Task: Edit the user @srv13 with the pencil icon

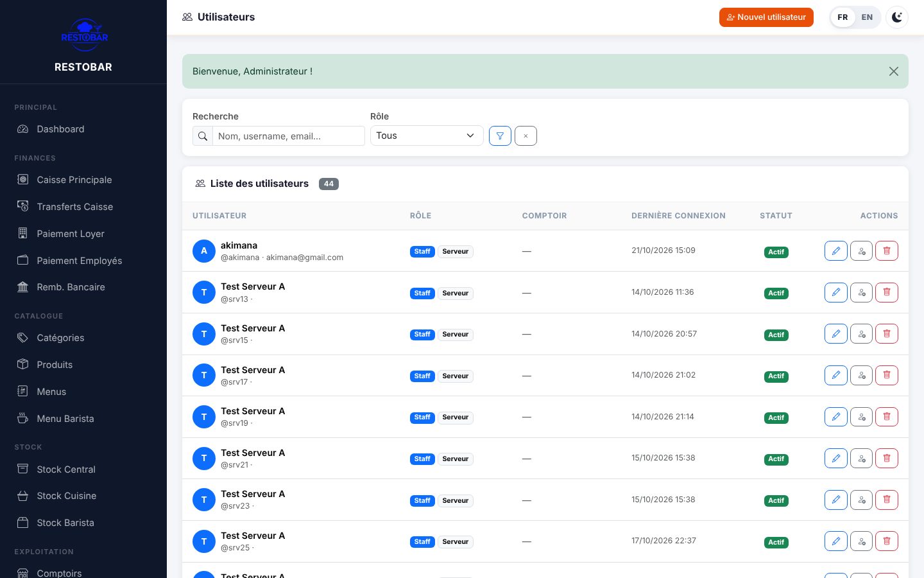Action: (x=835, y=292)
